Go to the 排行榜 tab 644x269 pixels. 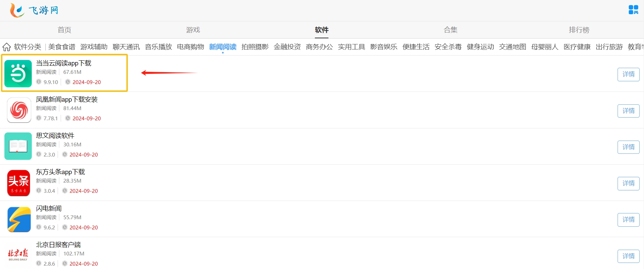(x=579, y=30)
